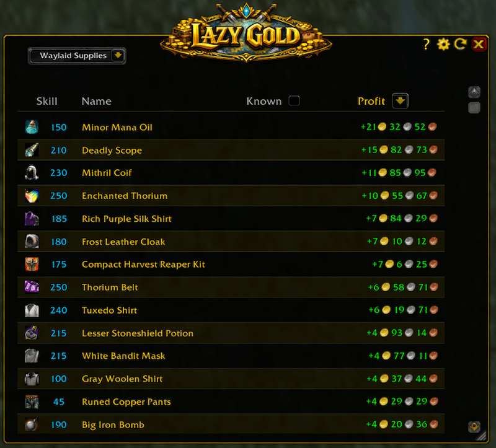This screenshot has height=448, width=496.
Task: Select the Enchanted Thorium name
Action: 125,196
